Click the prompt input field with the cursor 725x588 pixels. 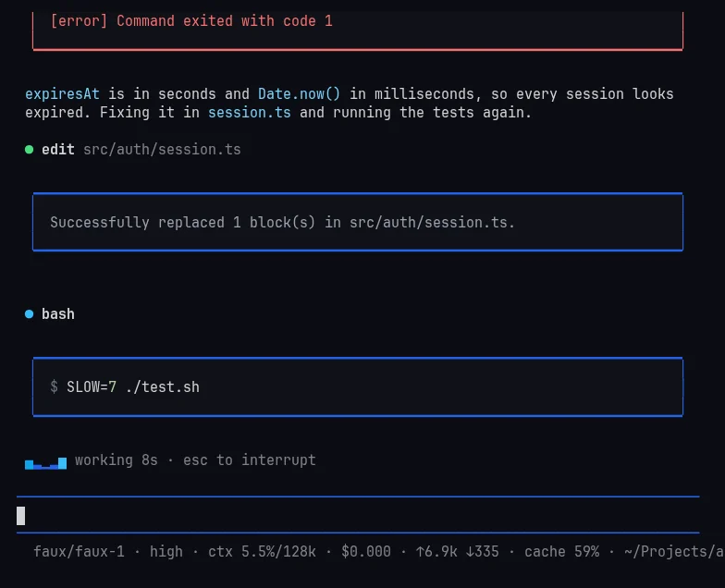point(358,516)
